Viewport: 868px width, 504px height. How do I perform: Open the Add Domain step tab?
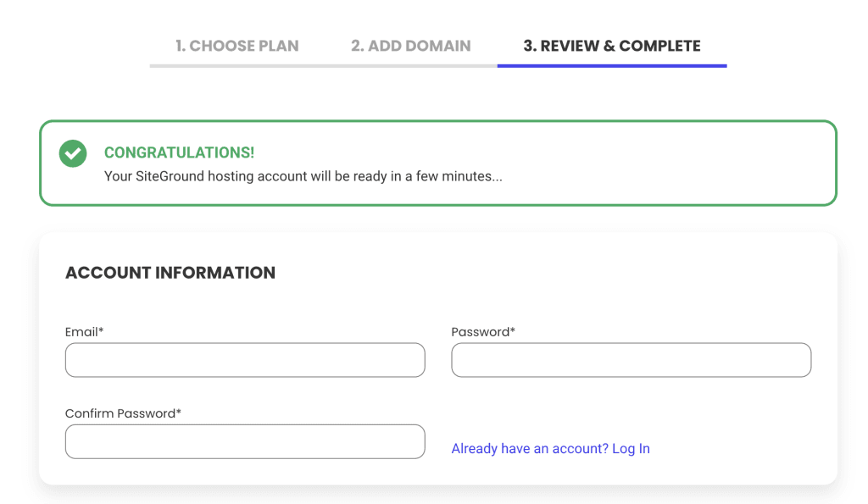411,46
